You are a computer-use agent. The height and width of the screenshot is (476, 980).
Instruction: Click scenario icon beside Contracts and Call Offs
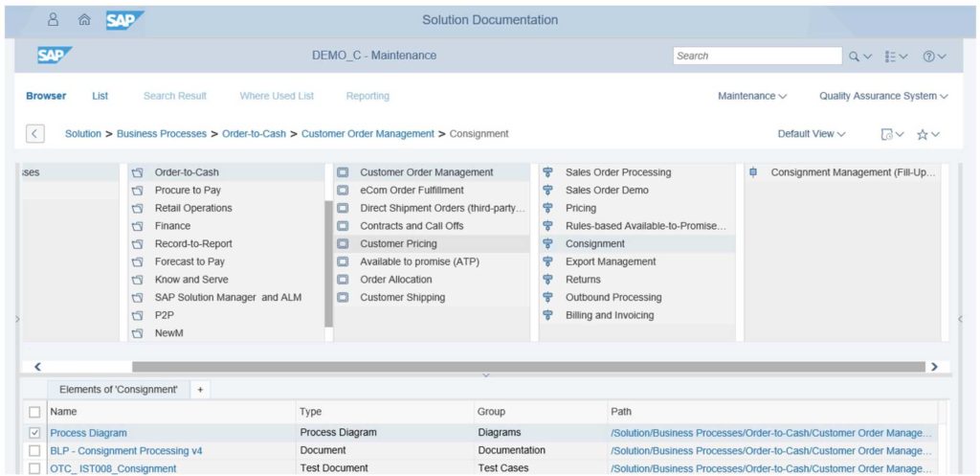[343, 226]
